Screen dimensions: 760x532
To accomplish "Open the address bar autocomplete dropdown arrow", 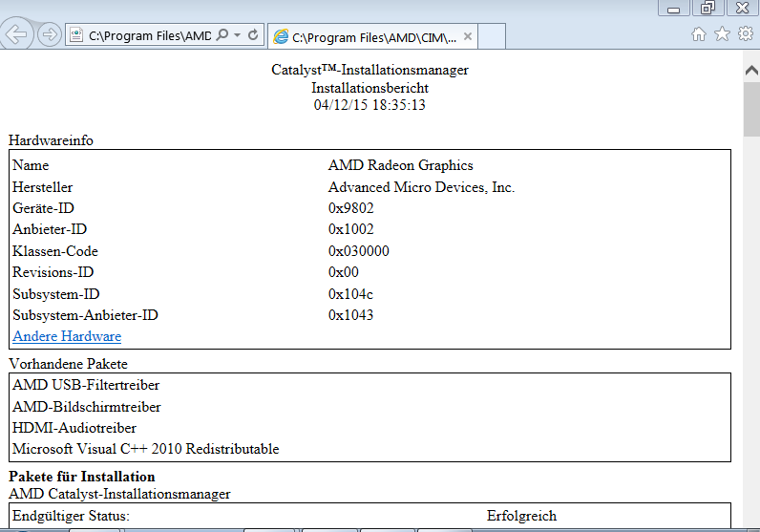I will [237, 35].
